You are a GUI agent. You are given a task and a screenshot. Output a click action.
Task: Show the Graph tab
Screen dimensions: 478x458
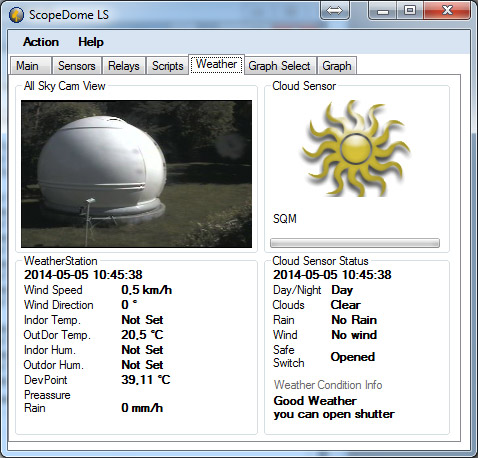(x=337, y=66)
